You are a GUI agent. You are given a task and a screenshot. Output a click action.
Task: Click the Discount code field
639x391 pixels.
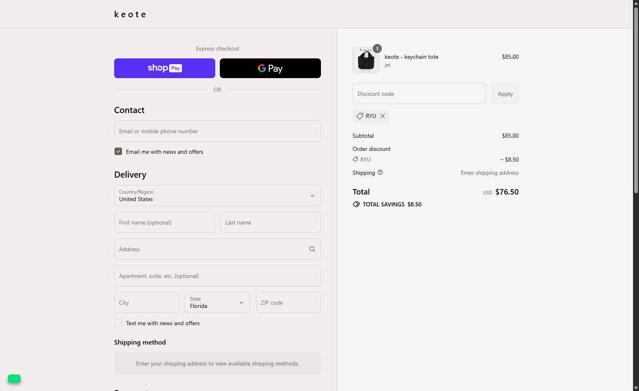(419, 94)
